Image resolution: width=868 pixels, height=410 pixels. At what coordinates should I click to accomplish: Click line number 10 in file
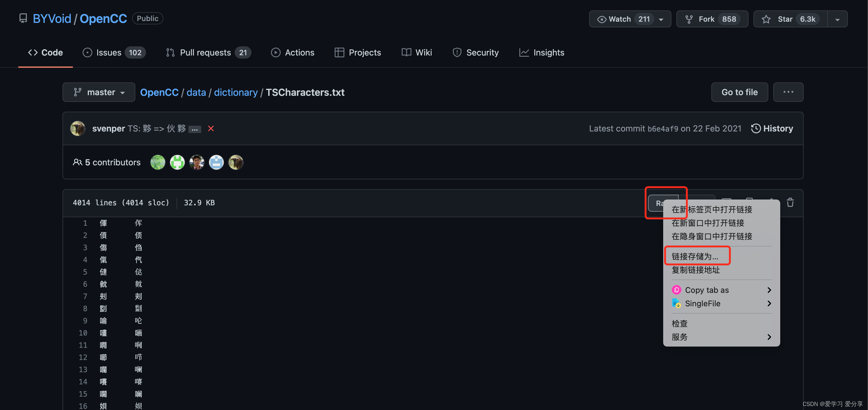(83, 333)
